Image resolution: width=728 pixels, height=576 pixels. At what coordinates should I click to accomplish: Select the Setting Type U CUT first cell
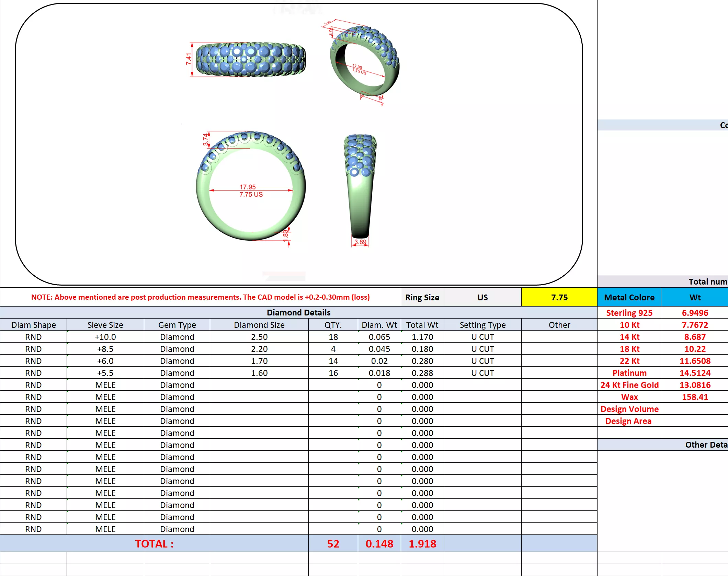tap(482, 337)
